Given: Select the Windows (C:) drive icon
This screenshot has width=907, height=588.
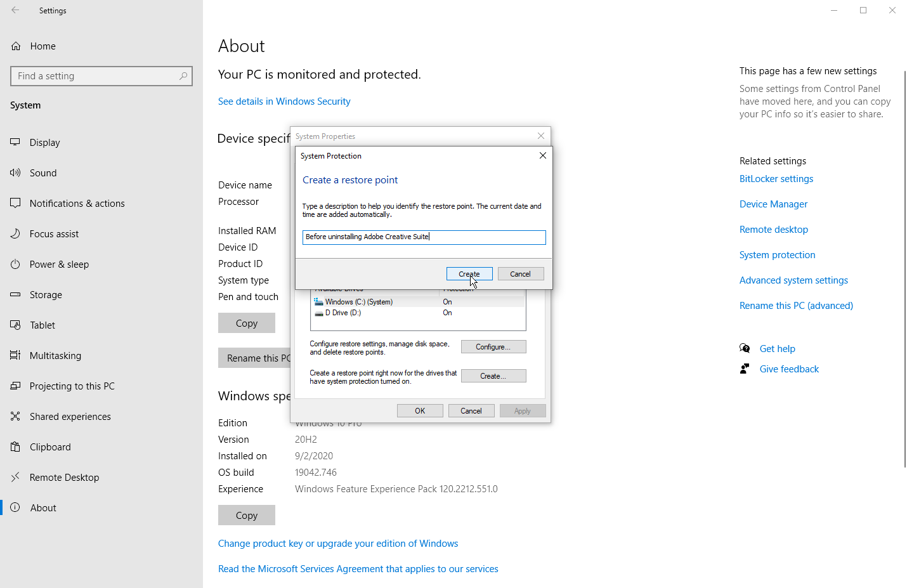Looking at the screenshot, I should tap(318, 302).
